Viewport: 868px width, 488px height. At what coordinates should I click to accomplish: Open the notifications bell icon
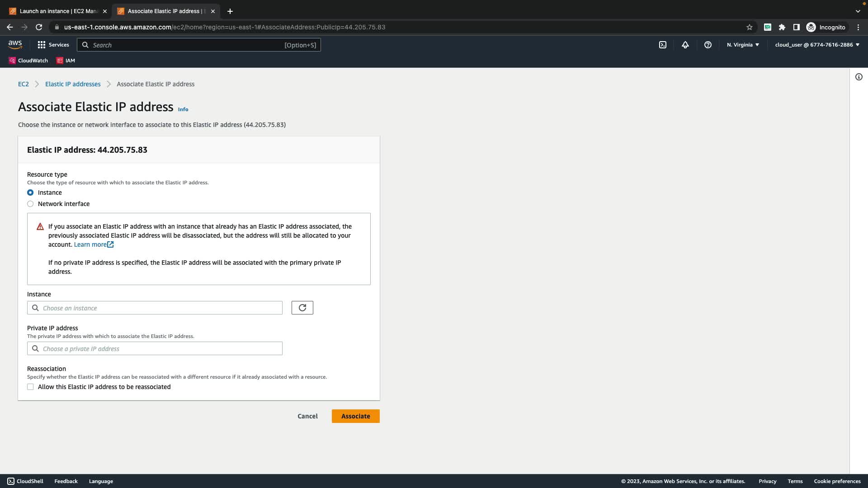[685, 45]
